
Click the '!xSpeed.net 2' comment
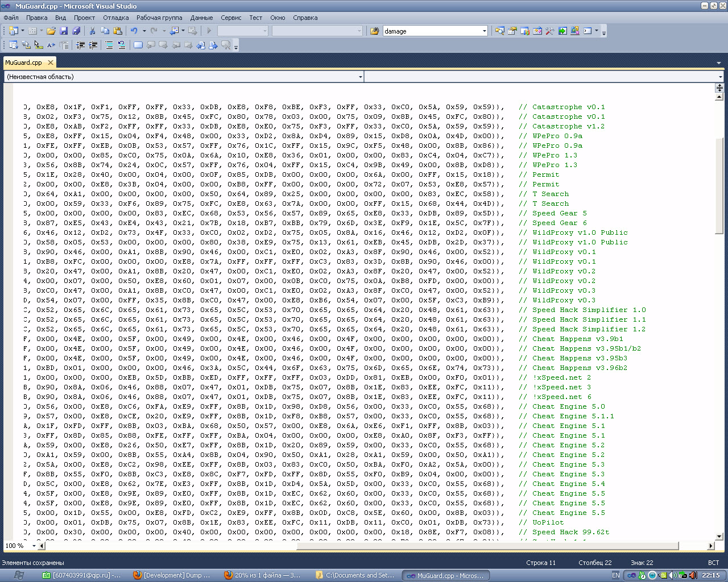(x=555, y=377)
